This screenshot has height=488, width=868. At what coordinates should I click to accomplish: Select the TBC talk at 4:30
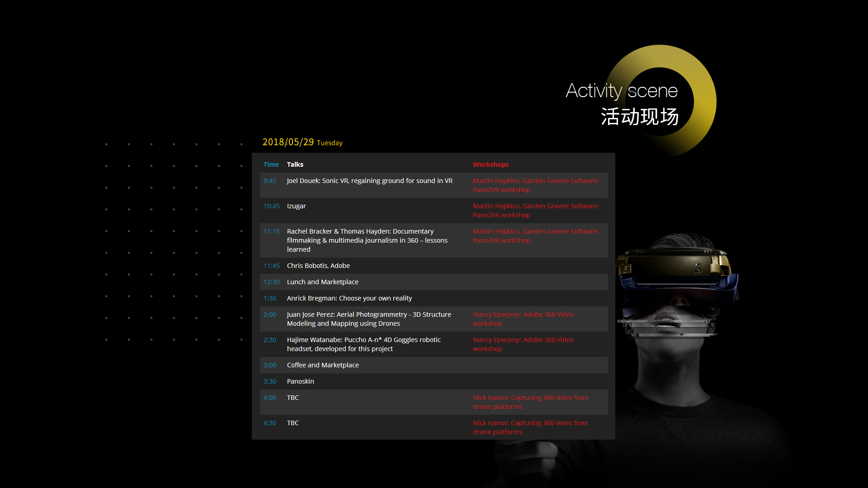click(x=293, y=423)
